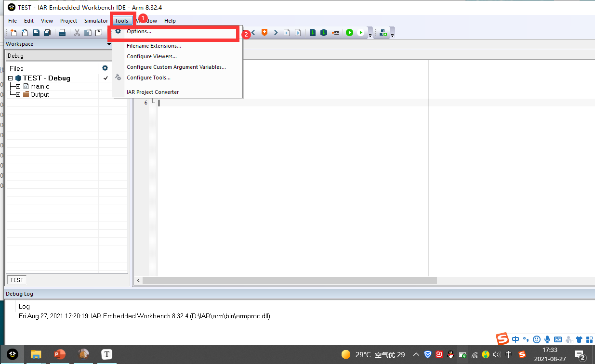The width and height of the screenshot is (595, 364).
Task: Click the volume speaker tray icon
Action: [497, 355]
